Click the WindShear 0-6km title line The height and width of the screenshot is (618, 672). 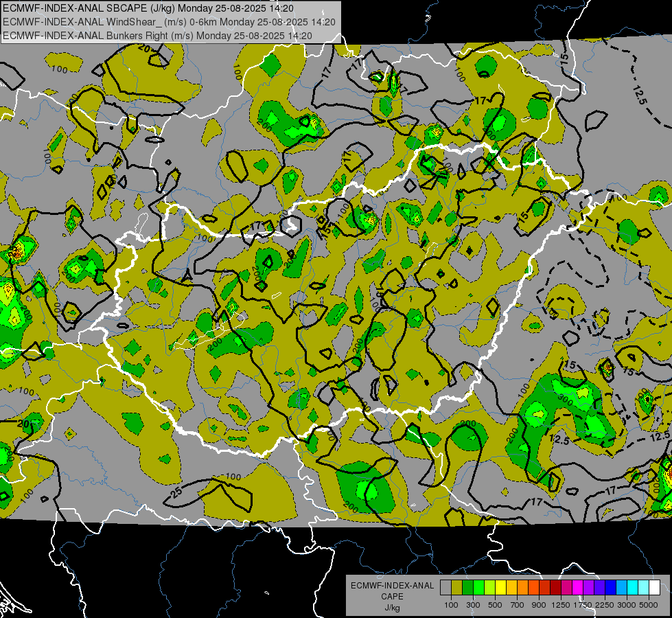(169, 22)
